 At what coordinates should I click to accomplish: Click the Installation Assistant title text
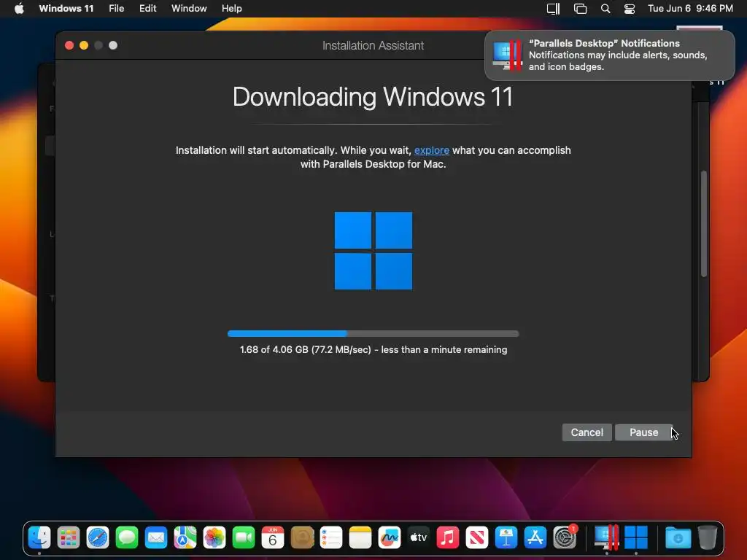[373, 46]
